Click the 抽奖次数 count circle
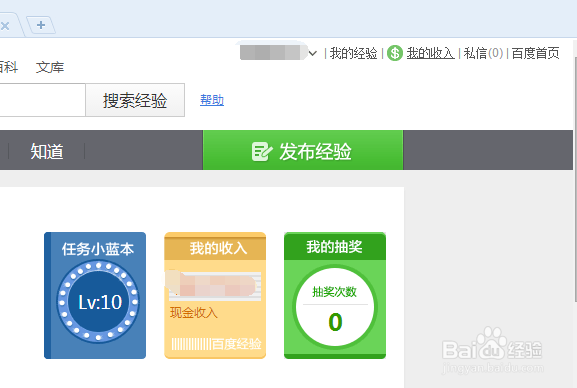The image size is (577, 388). click(x=335, y=307)
